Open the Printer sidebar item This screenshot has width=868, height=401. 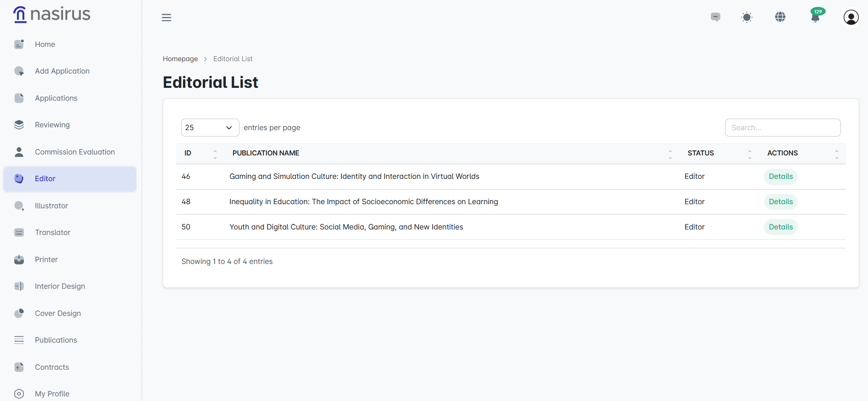tap(46, 259)
